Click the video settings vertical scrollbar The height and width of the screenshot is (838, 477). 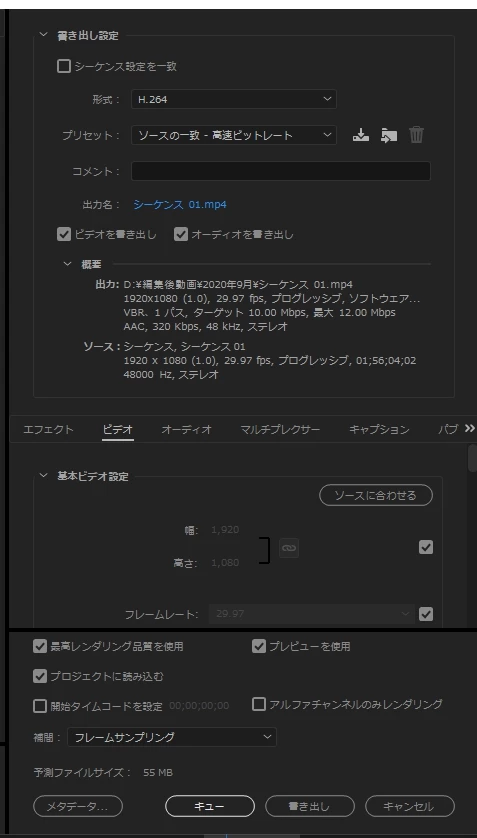[x=472, y=458]
